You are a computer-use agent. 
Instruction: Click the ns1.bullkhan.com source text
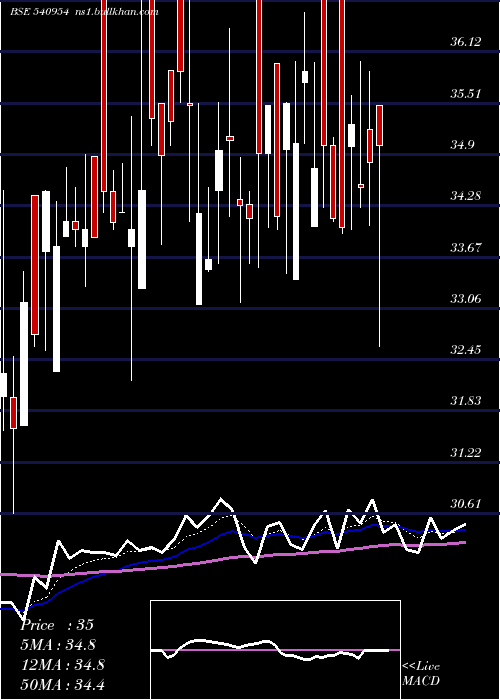coord(117,12)
